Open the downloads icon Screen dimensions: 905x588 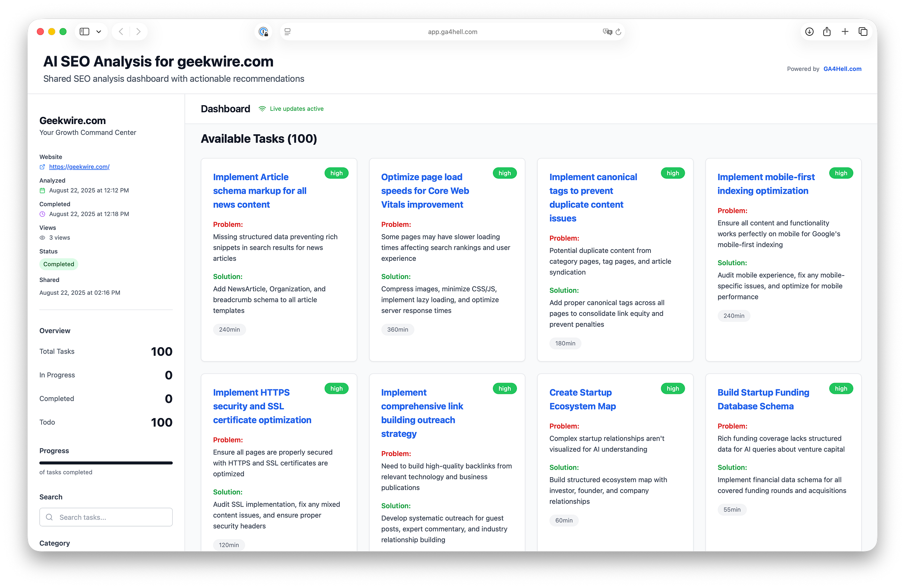coord(809,32)
